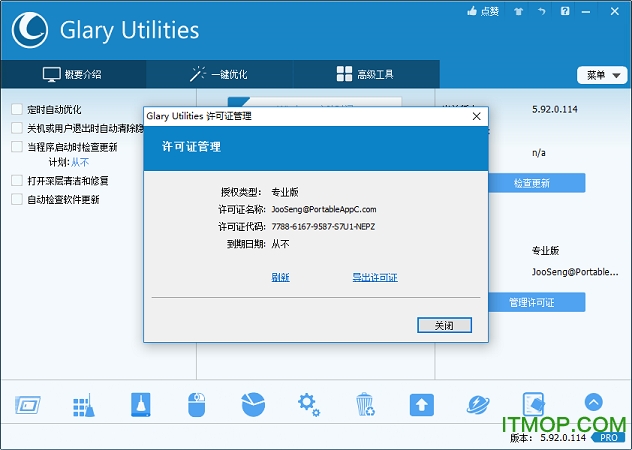Enable the 定时自动优化 checkbox

click(17, 109)
